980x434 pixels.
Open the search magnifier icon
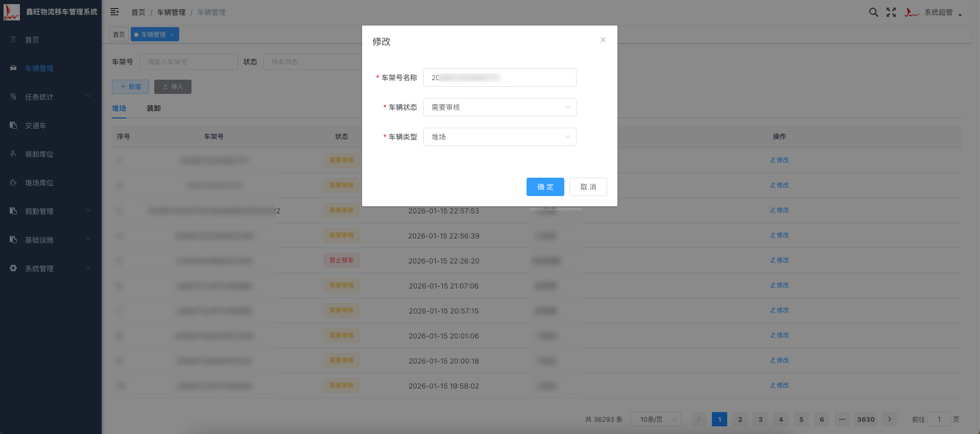click(874, 12)
